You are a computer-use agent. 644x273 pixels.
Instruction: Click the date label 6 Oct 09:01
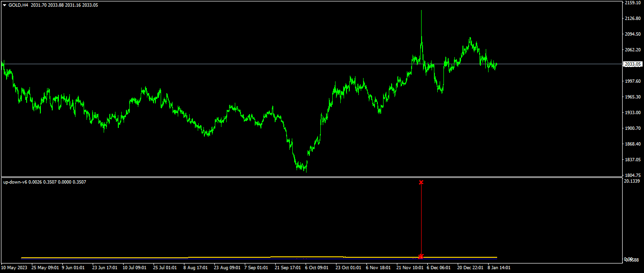point(317,268)
